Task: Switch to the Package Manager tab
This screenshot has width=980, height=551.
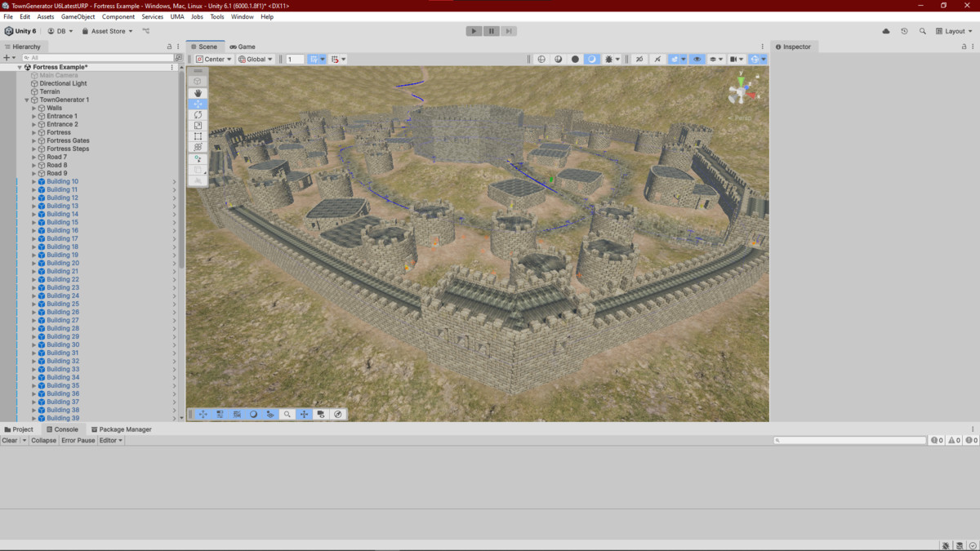Action: pyautogui.click(x=121, y=429)
